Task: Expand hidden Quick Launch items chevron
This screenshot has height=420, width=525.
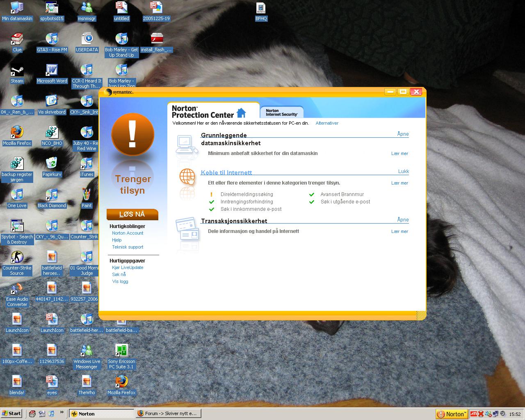Action: click(62, 412)
